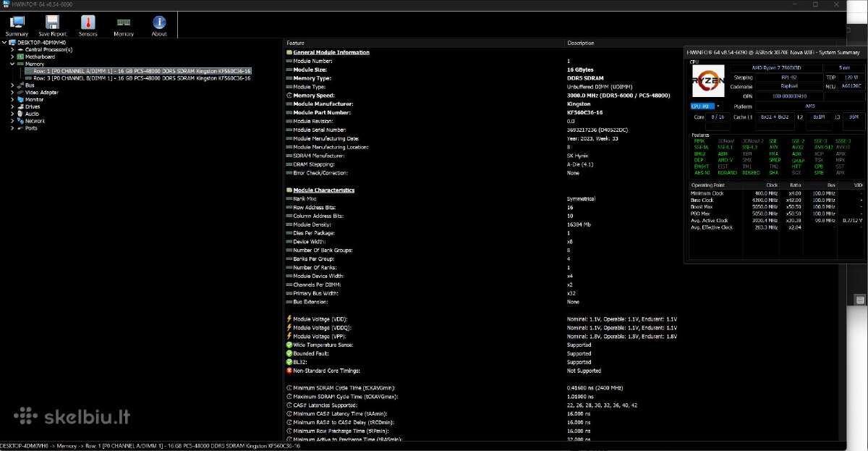Click the red icon beside Non-Standard Core Timings
Screen dimensions: 868x451
289,371
